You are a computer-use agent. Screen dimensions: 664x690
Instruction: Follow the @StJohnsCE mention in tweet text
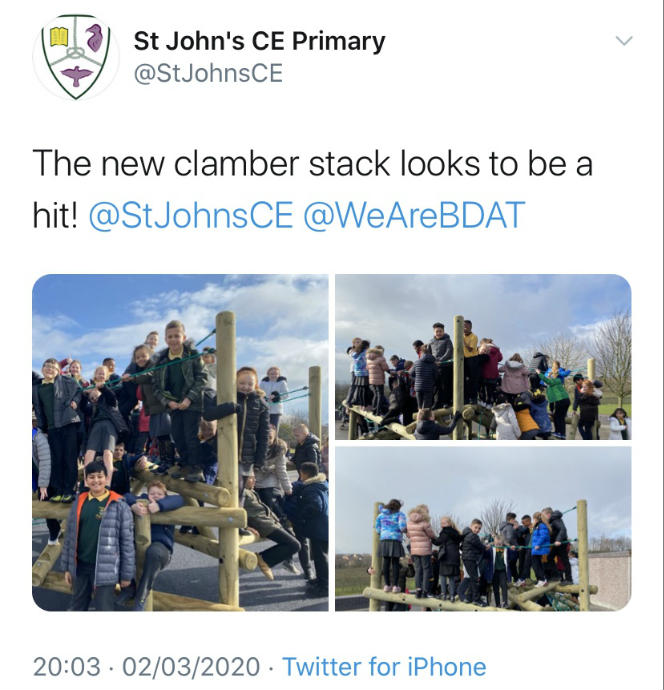(x=191, y=215)
